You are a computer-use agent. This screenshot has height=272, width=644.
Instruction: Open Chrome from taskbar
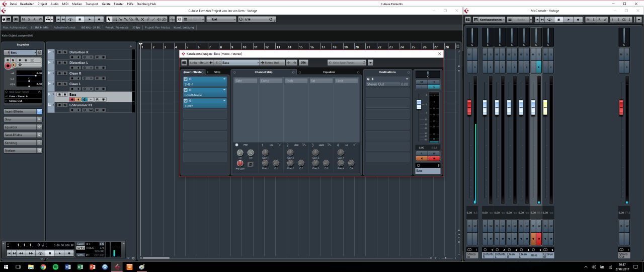click(43, 266)
